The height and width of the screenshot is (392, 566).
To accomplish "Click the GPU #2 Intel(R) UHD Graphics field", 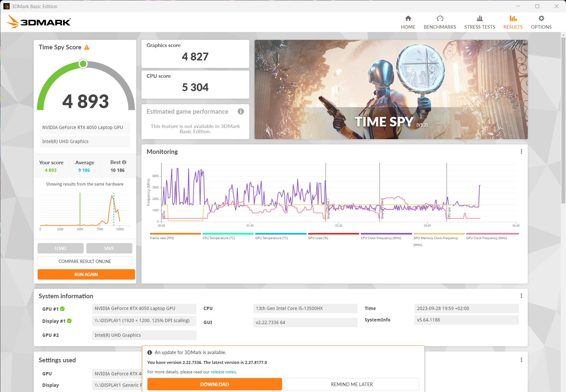I will pos(144,335).
